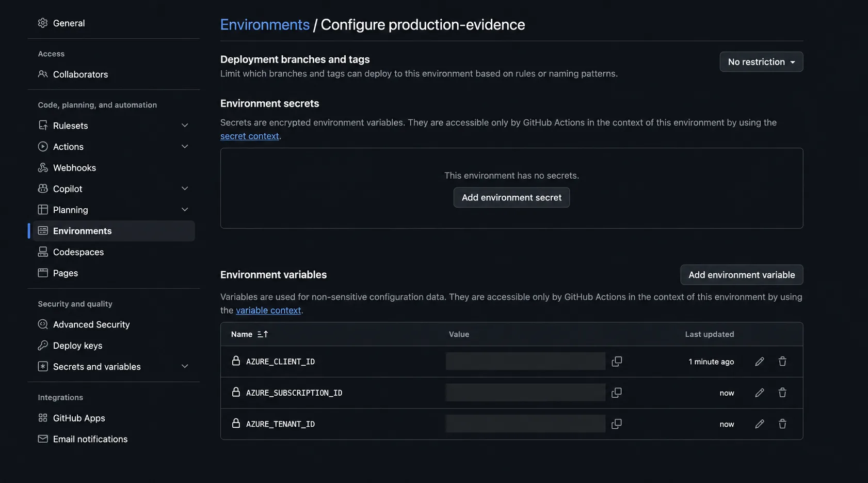
Task: Open General settings label
Action: (x=69, y=23)
